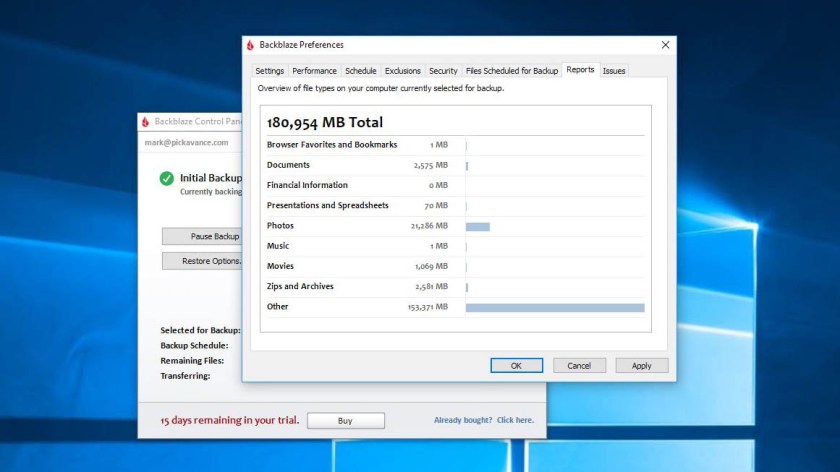Close the Backblaze Preferences dialog
This screenshot has height=472, width=840.
click(x=665, y=45)
